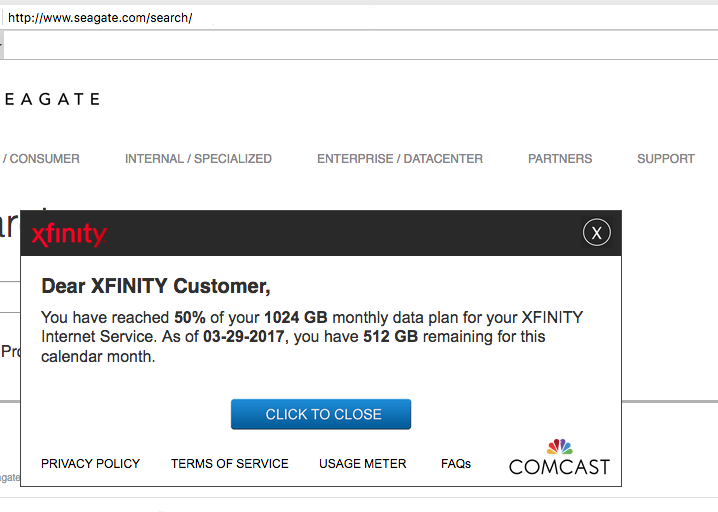Screen dimensions: 718x512
Task: Open the SUPPORT navigation item
Action: tap(666, 158)
